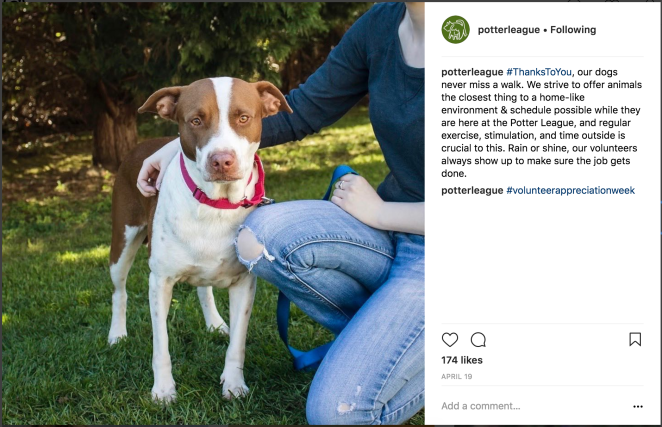The height and width of the screenshot is (427, 662).
Task: Click the ripped knee hole in the jeans
Action: point(250,247)
